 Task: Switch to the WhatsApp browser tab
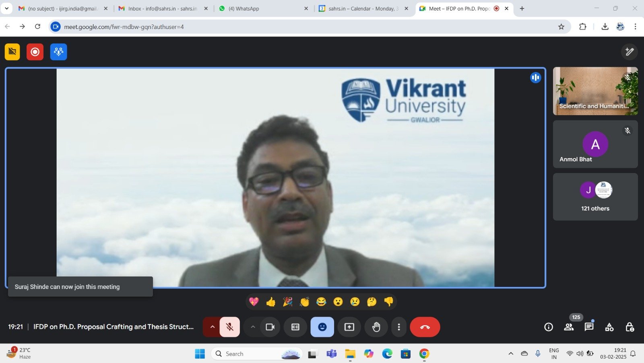(263, 8)
